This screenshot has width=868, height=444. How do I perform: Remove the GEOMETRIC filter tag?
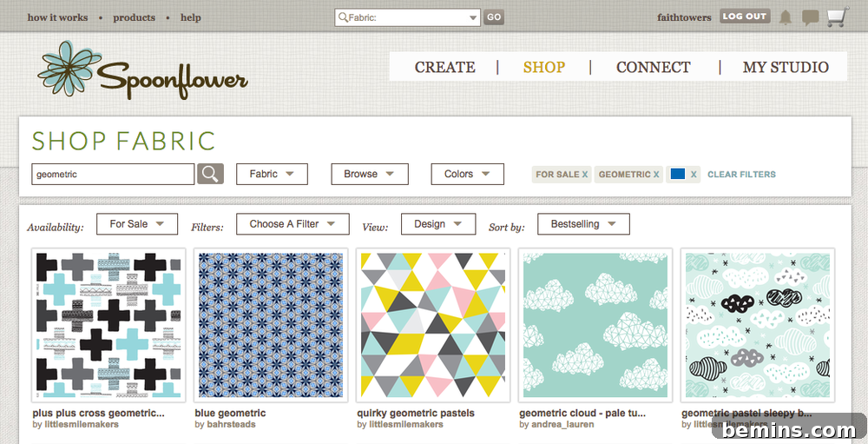click(x=656, y=174)
